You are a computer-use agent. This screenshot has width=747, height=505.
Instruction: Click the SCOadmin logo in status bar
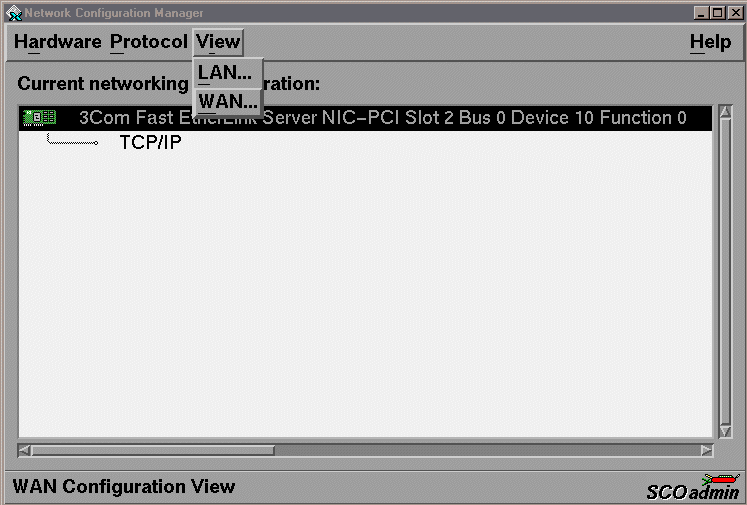pyautogui.click(x=693, y=487)
